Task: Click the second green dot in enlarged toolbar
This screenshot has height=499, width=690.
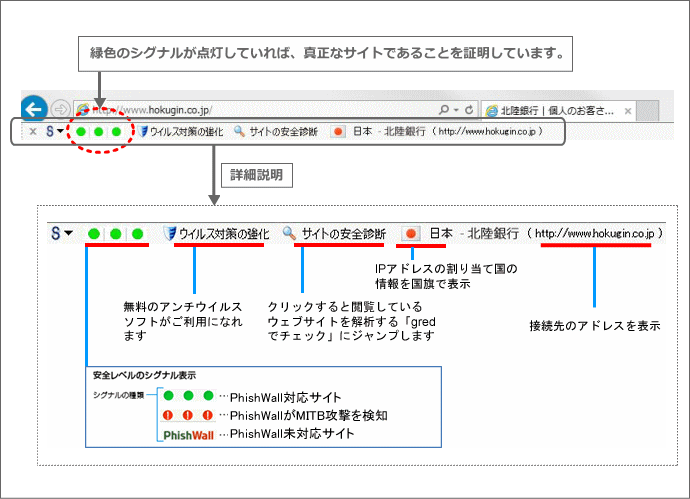Action: click(x=116, y=234)
